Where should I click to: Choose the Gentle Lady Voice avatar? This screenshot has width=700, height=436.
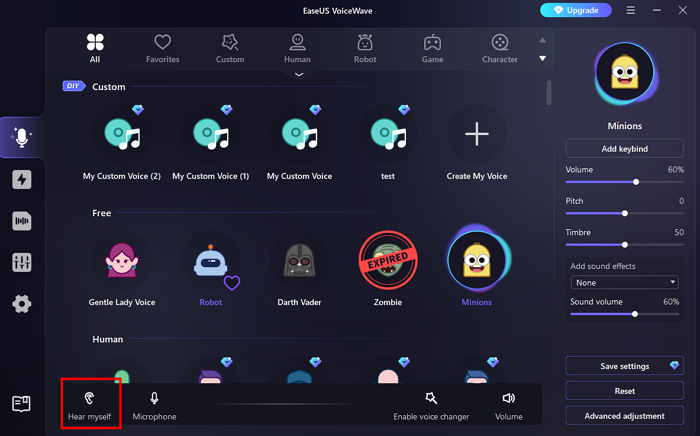[121, 262]
